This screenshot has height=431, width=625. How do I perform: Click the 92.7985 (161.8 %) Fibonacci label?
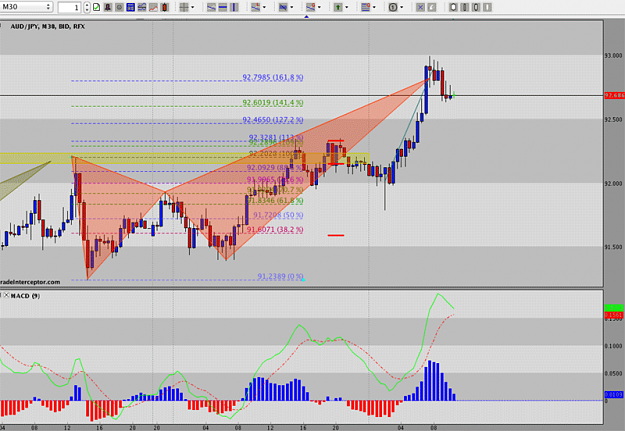273,77
